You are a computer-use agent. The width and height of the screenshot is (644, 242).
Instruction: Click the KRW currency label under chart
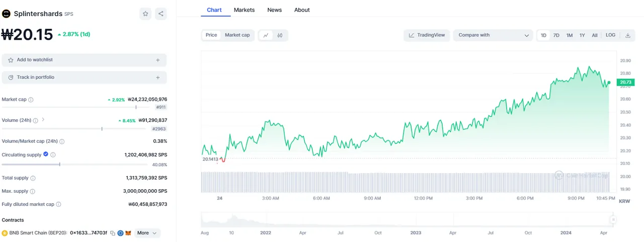coord(624,201)
